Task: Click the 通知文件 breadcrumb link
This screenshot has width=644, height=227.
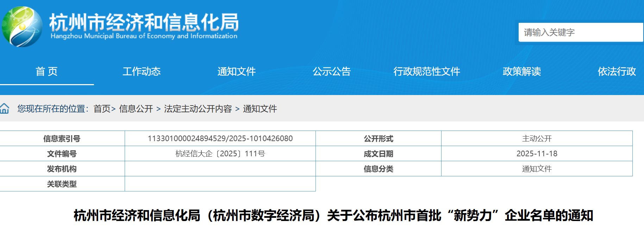Action: point(260,109)
